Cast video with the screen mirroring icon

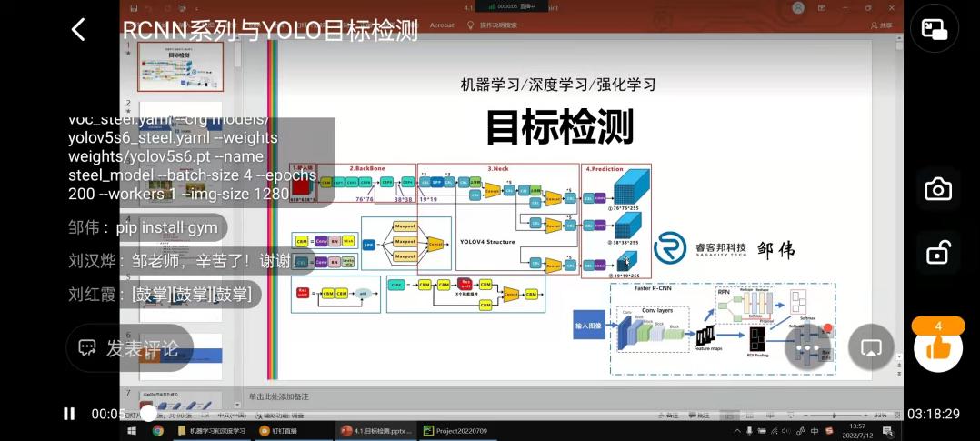[x=871, y=346]
